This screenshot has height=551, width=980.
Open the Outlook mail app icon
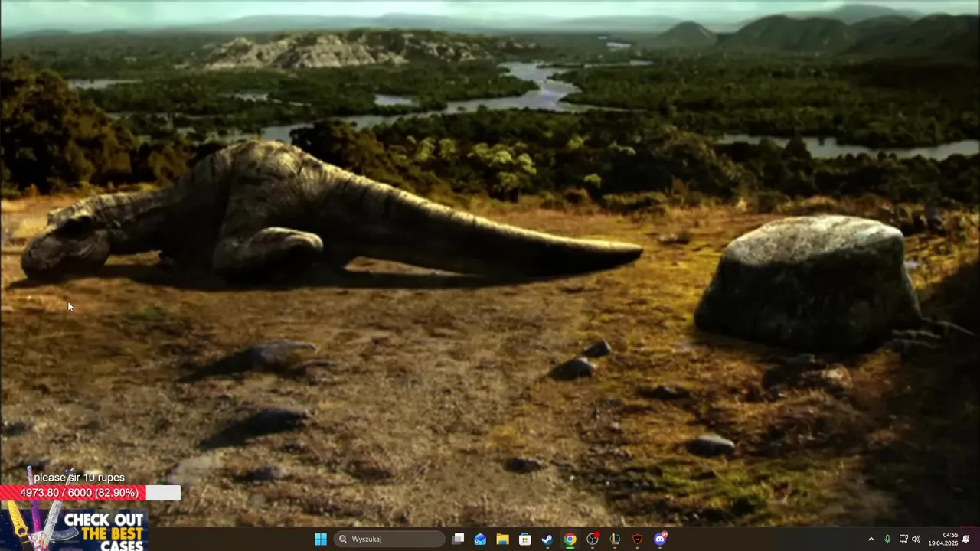[480, 539]
